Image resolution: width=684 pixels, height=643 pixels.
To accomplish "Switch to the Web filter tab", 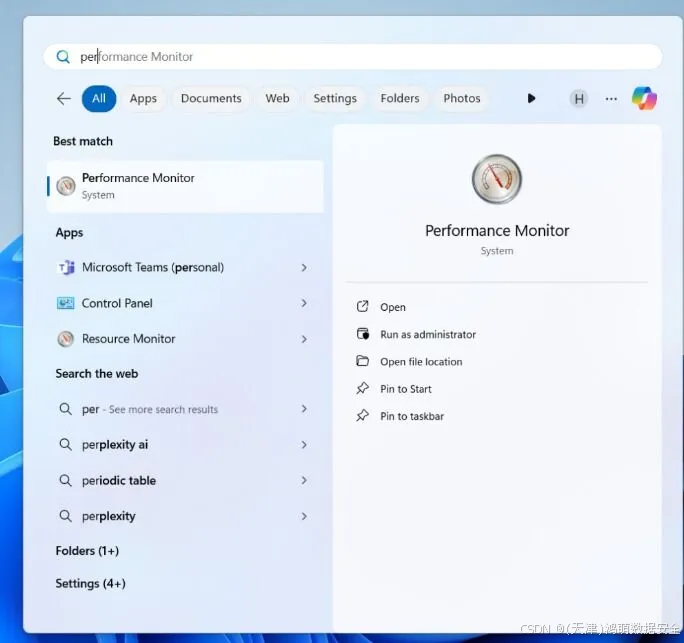I will click(277, 99).
